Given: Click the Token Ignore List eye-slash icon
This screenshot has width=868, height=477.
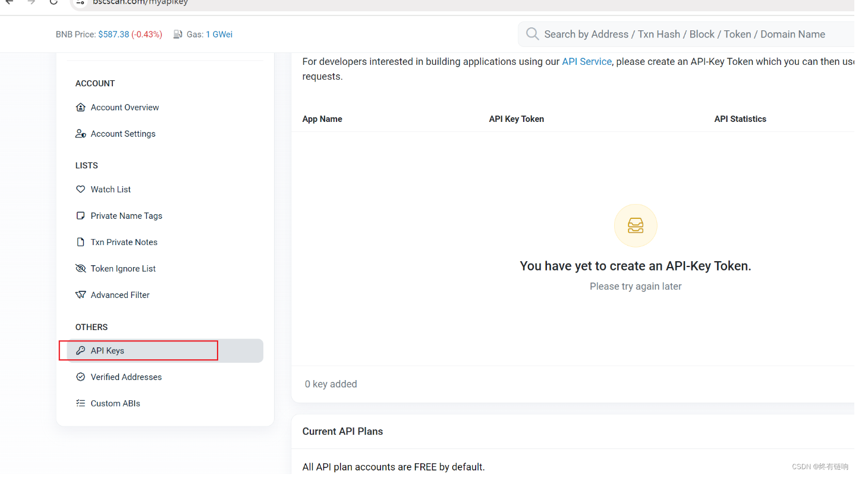Looking at the screenshot, I should 81,269.
